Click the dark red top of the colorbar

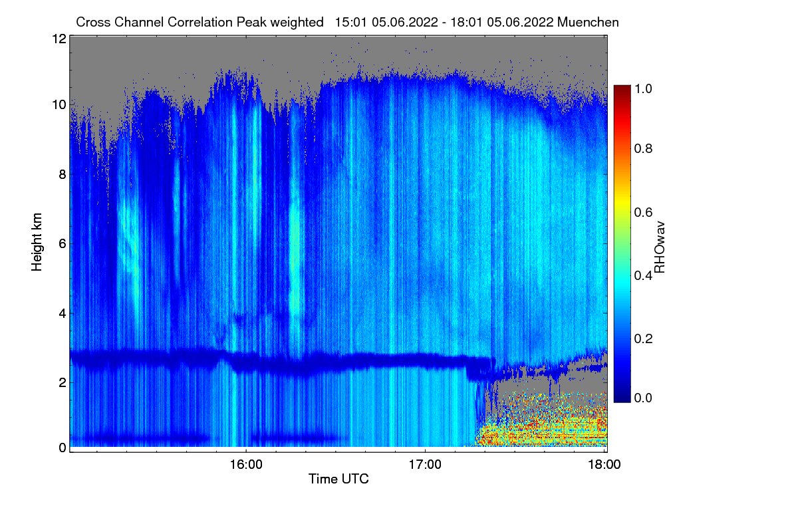(622, 90)
